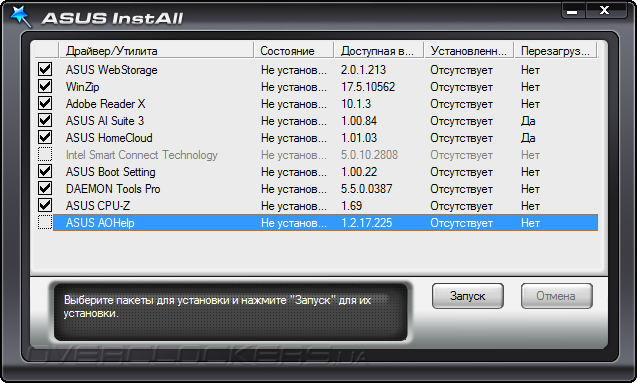Click version 5.5.0.0387 cell

click(x=366, y=189)
